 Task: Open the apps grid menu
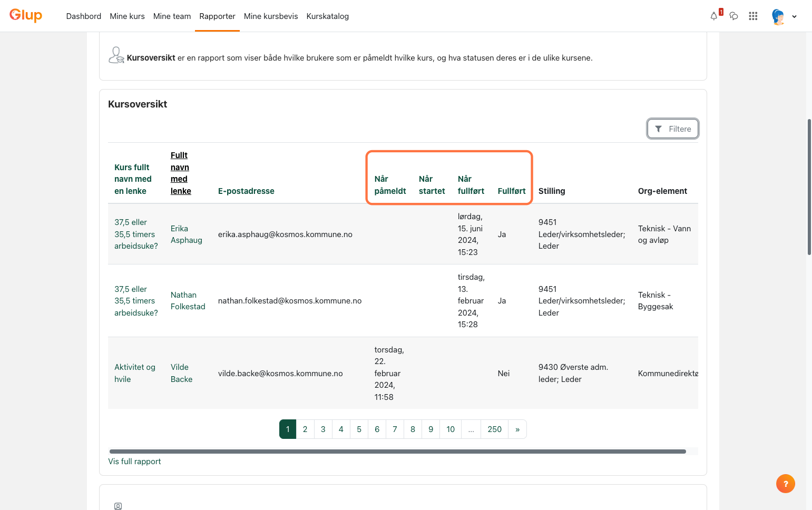pyautogui.click(x=753, y=16)
